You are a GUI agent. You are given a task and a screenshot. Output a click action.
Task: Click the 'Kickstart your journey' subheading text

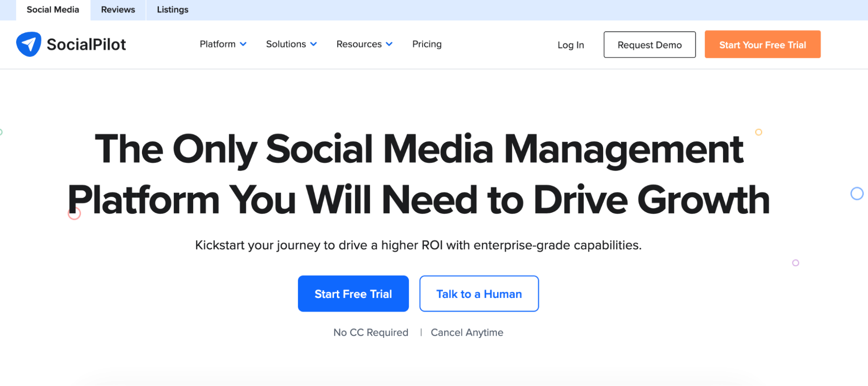(x=418, y=245)
